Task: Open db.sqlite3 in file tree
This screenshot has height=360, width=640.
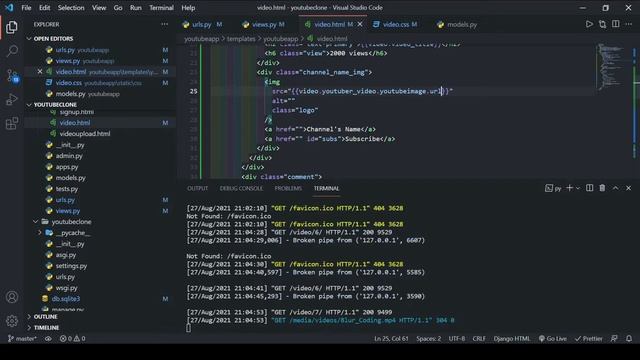Action: tap(66, 299)
